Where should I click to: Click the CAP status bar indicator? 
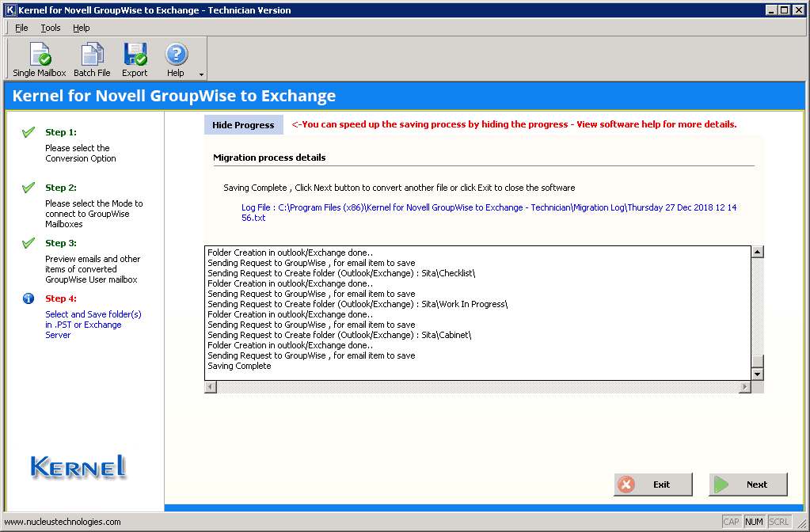[x=731, y=522]
